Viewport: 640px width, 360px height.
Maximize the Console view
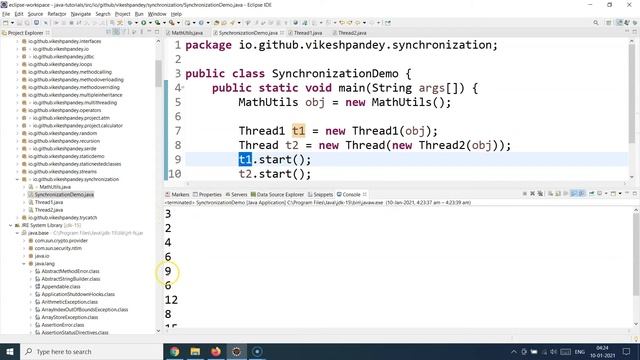tap(635, 193)
